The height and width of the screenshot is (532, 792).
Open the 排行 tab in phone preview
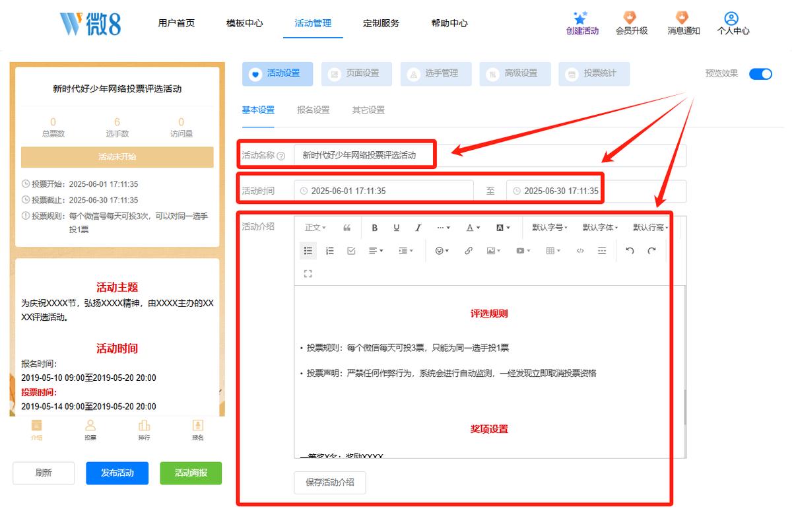(144, 430)
